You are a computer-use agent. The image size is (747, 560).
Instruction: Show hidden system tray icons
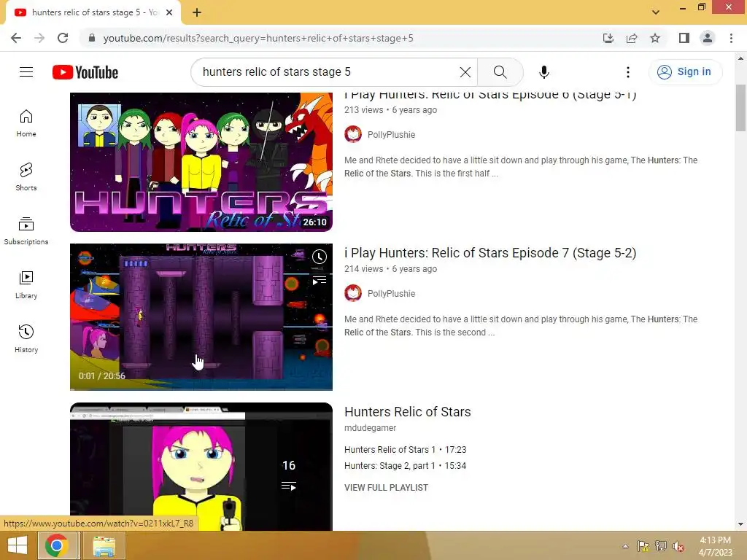pyautogui.click(x=625, y=546)
